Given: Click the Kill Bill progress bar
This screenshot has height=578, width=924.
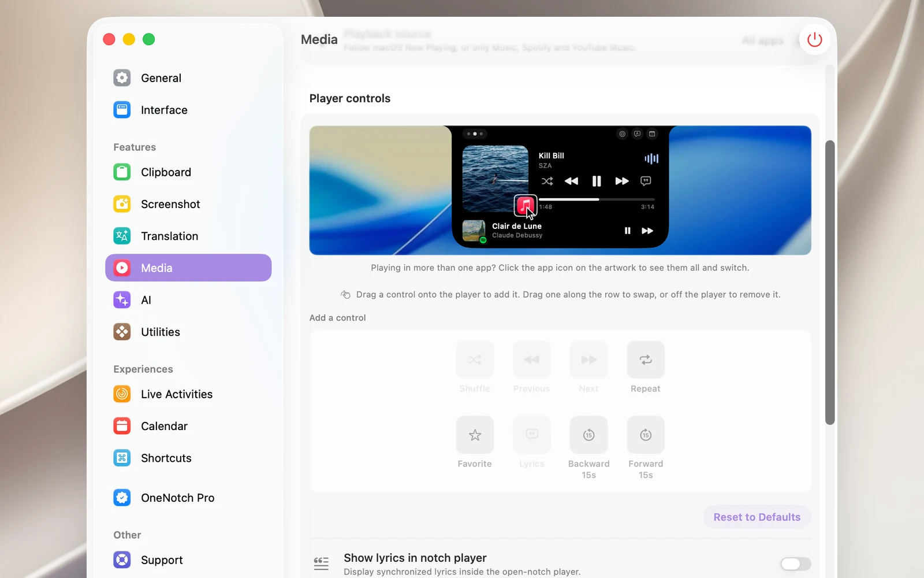Looking at the screenshot, I should tap(597, 199).
